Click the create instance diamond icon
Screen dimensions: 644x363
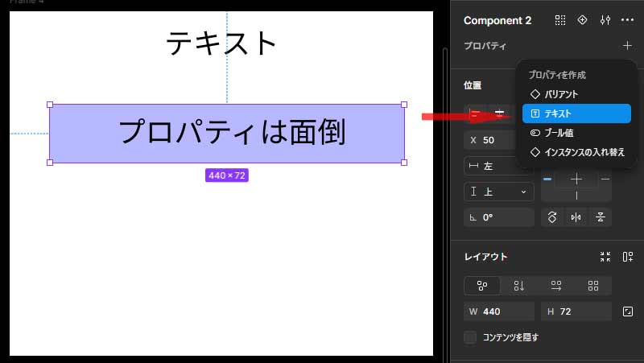583,20
